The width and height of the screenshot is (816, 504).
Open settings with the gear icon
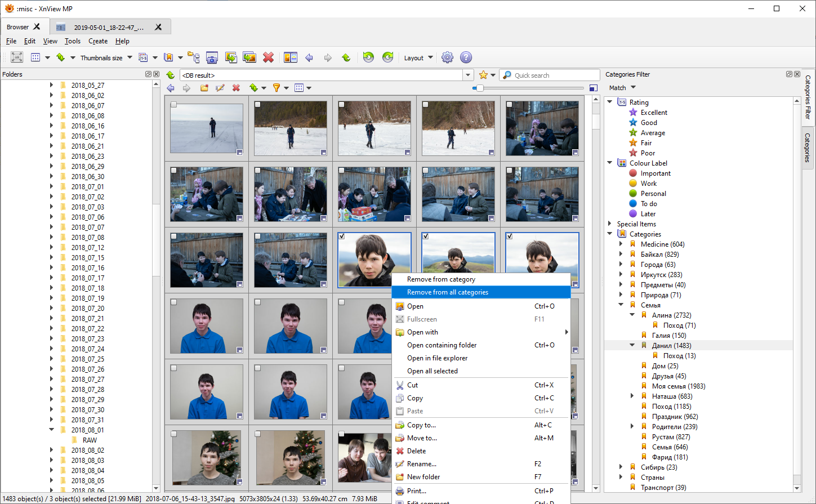[447, 57]
